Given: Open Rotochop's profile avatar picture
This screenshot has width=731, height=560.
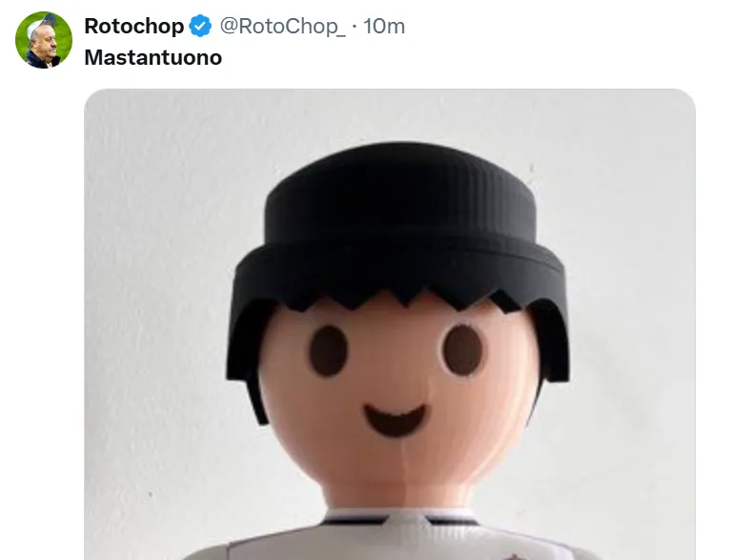Looking at the screenshot, I should point(44,40).
